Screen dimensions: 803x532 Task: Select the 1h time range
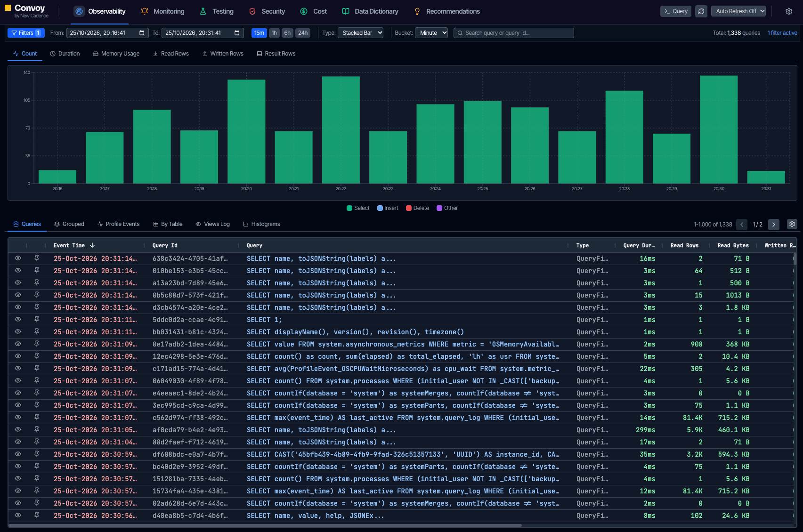(x=274, y=33)
